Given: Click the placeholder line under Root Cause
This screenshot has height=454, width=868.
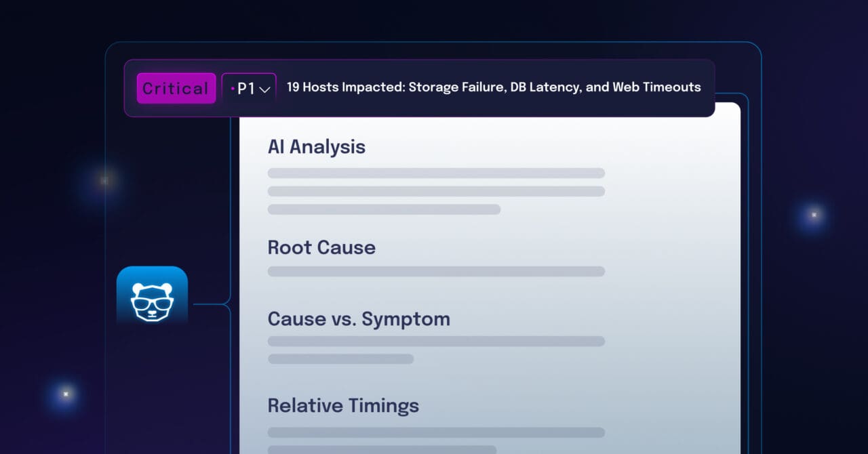Looking at the screenshot, I should [x=436, y=271].
